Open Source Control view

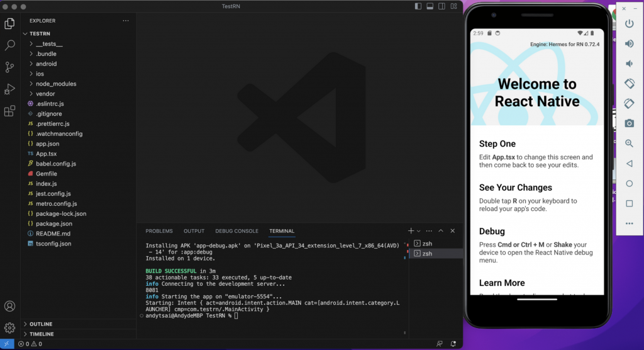(x=9, y=67)
